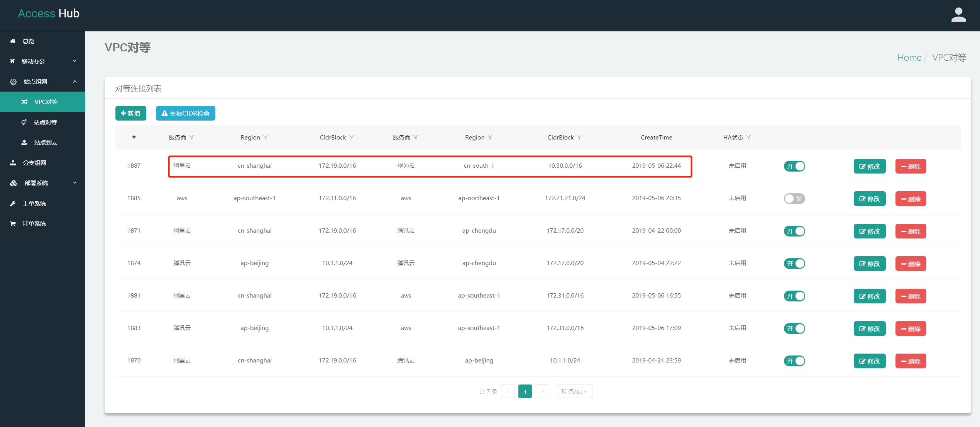Click the globe icon for 站点组网

[x=13, y=82]
